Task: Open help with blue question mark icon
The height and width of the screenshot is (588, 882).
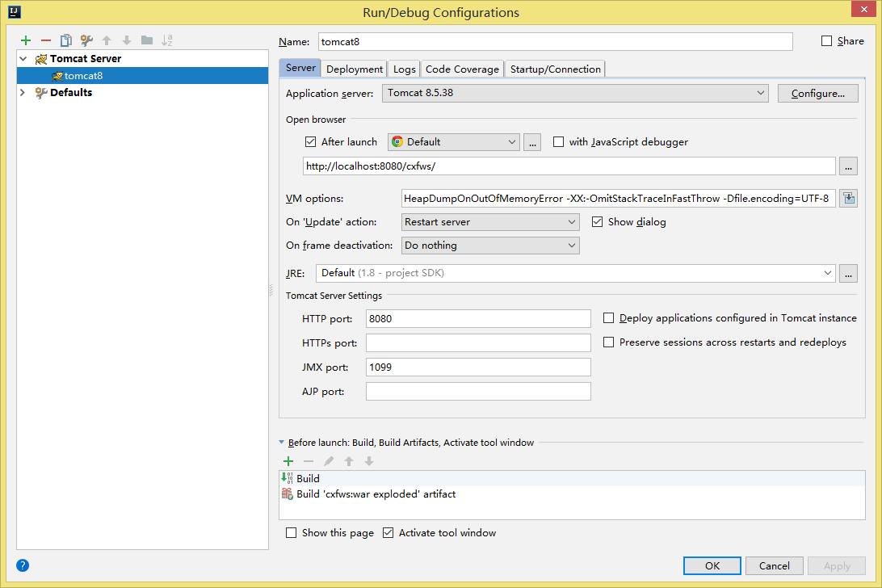Action: tap(23, 565)
